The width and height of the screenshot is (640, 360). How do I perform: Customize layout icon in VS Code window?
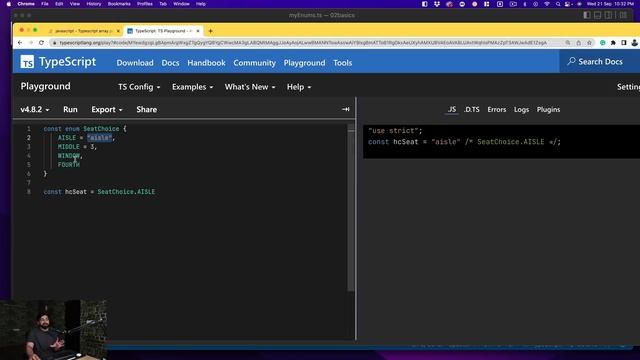pos(623,15)
